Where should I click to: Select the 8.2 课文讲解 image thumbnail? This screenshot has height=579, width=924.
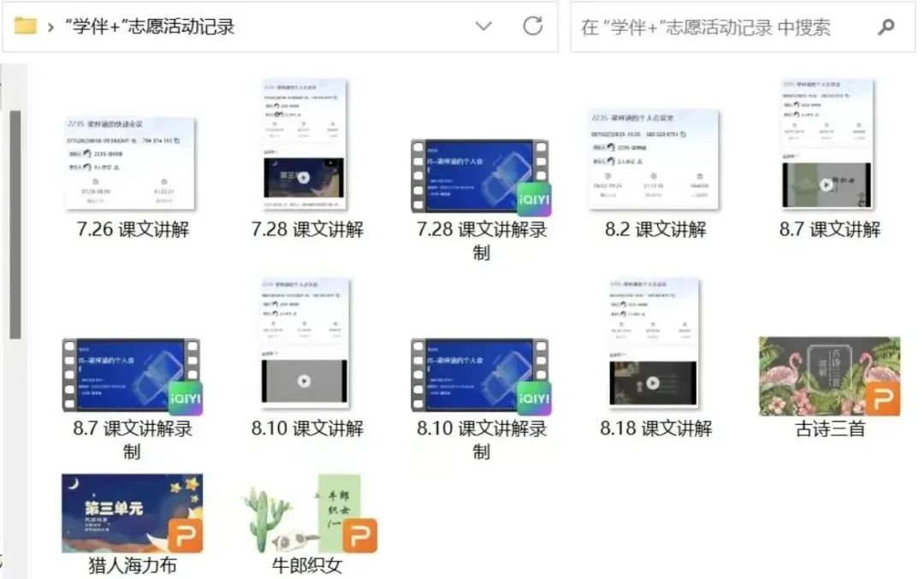point(654,160)
